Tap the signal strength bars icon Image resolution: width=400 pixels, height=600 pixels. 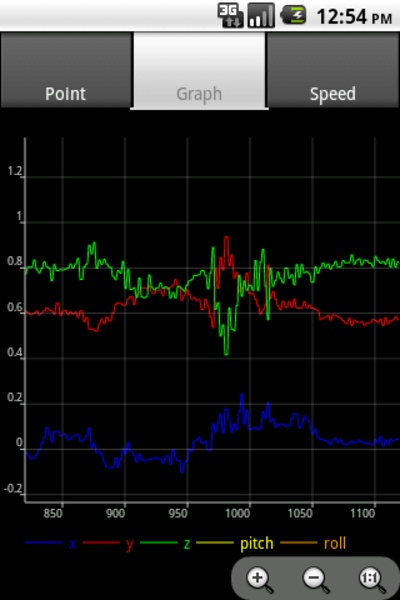(x=261, y=15)
